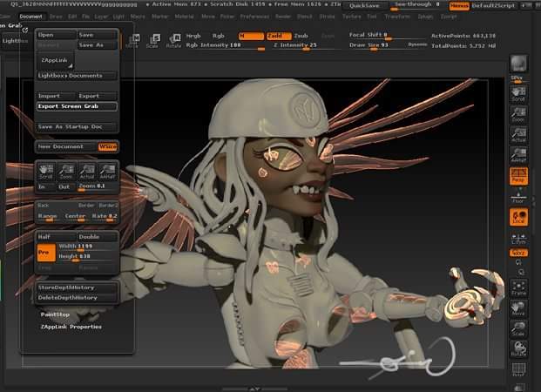
Task: Toggle the Floor grid button
Action: click(518, 196)
